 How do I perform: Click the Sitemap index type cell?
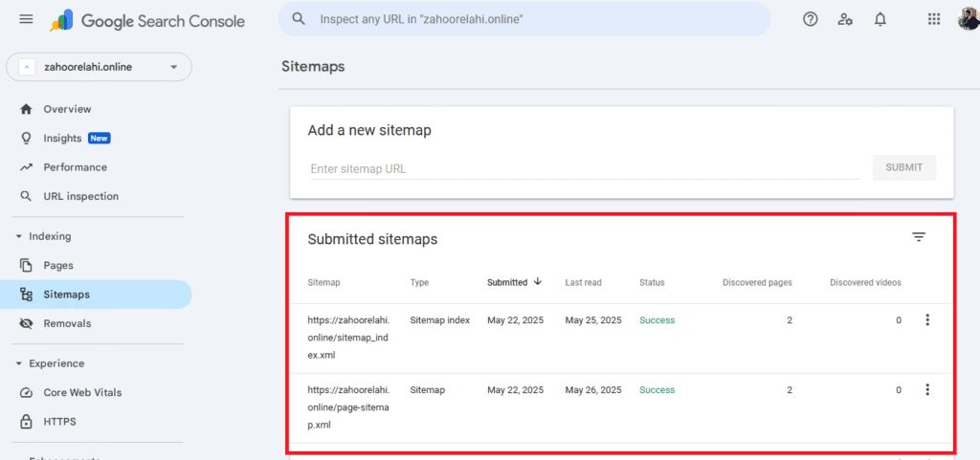tap(440, 320)
